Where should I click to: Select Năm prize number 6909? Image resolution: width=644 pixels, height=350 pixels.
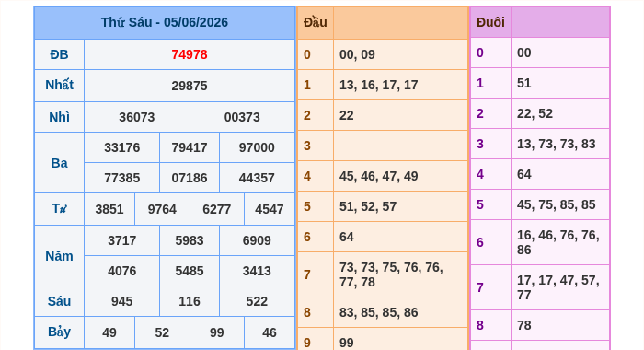coord(257,240)
